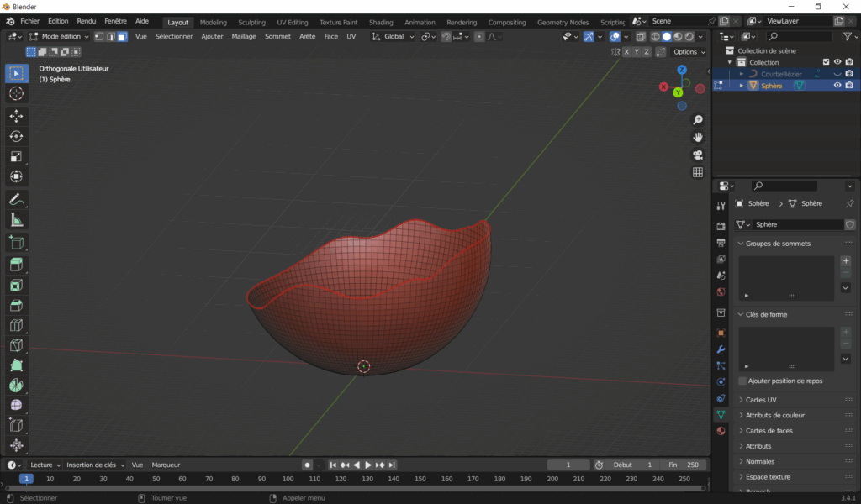Viewport: 861px width, 504px height.
Task: Open Lecture dropdown in timeline
Action: pyautogui.click(x=45, y=465)
